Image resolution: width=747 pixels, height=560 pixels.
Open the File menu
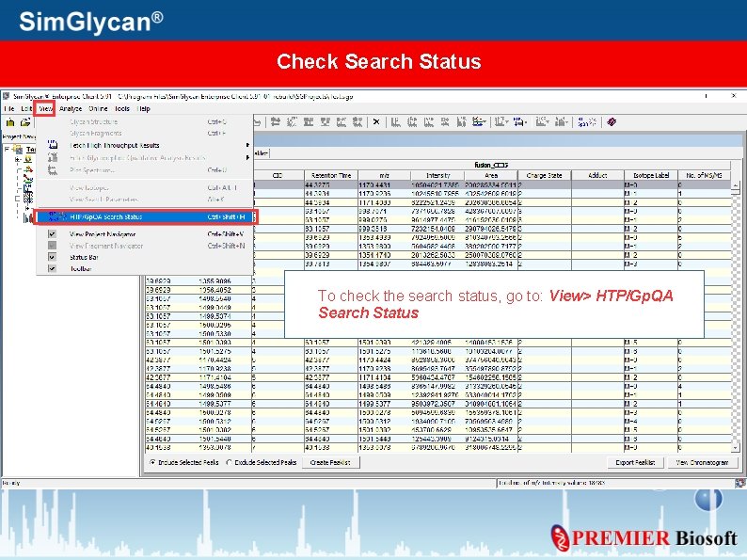[x=9, y=108]
